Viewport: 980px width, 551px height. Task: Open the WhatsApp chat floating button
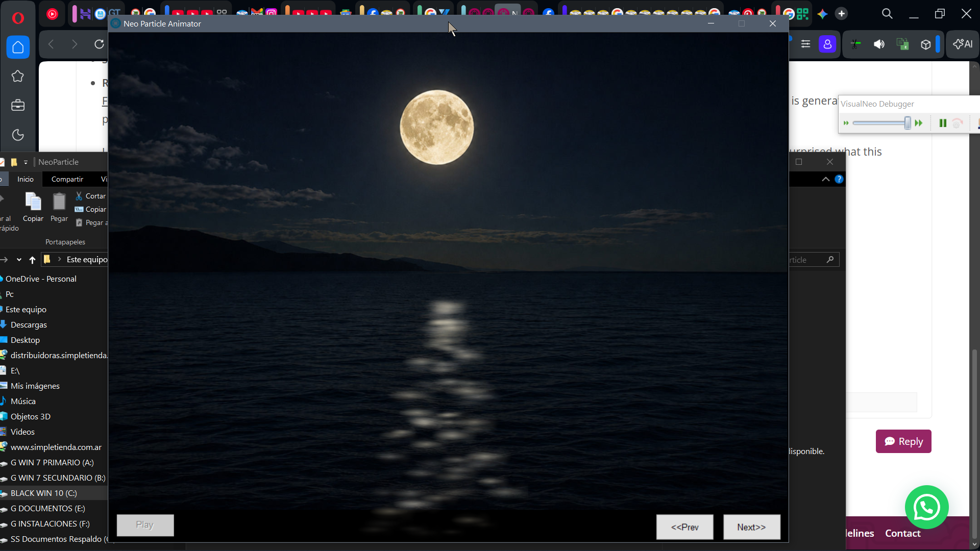[x=927, y=507]
